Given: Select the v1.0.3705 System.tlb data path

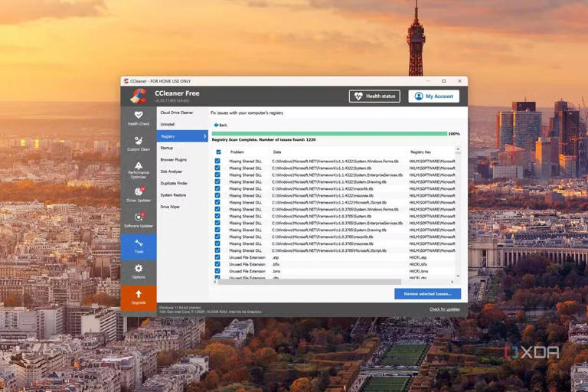Looking at the screenshot, I should 322,216.
